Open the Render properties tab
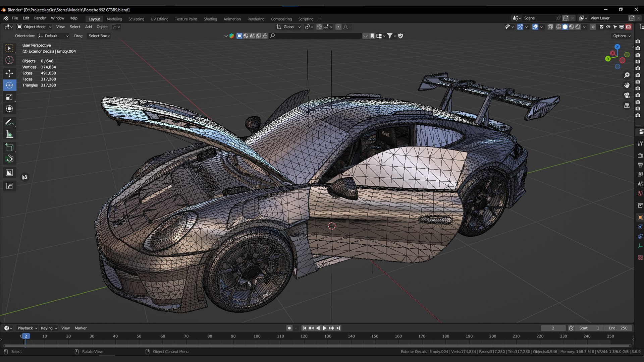 pos(640,156)
